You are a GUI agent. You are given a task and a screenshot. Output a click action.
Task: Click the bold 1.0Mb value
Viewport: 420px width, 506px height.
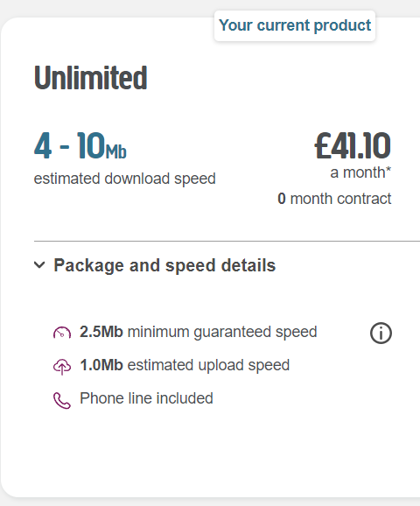pos(101,365)
